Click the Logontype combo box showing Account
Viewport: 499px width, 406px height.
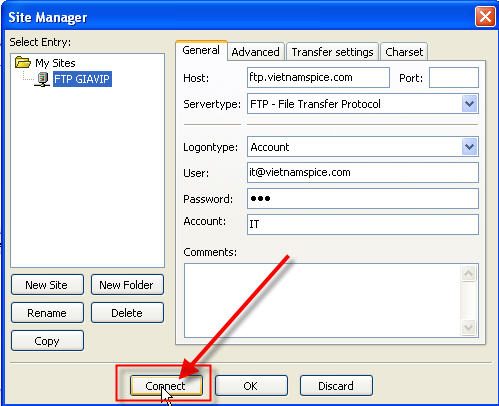coord(363,147)
